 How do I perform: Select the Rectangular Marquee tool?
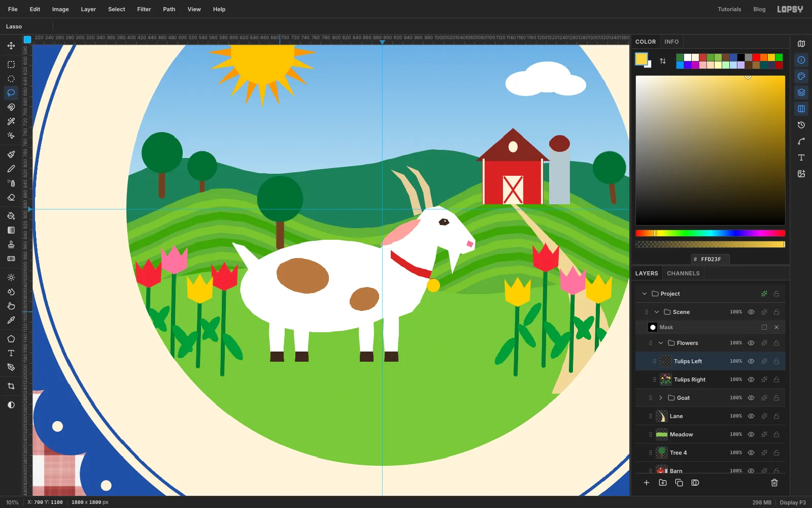[11, 65]
